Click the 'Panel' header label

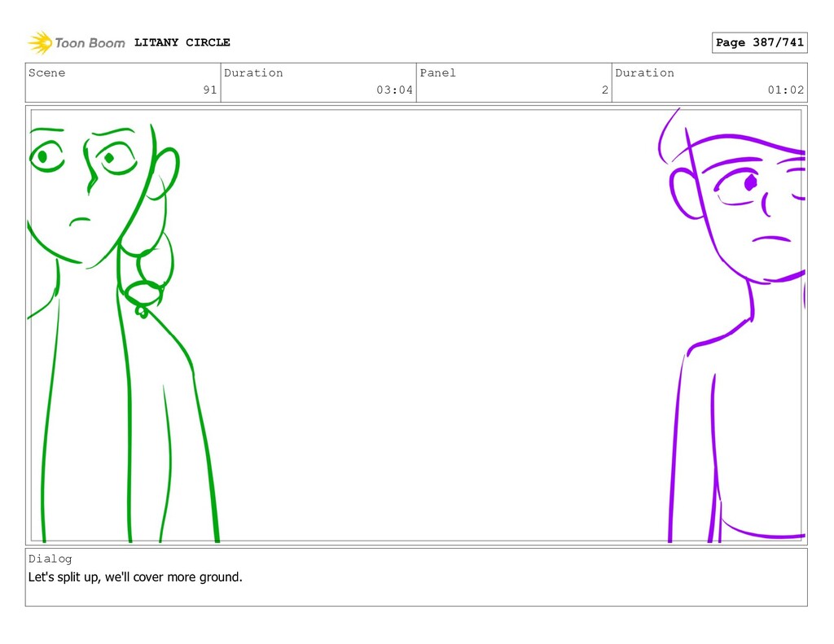[x=437, y=72]
